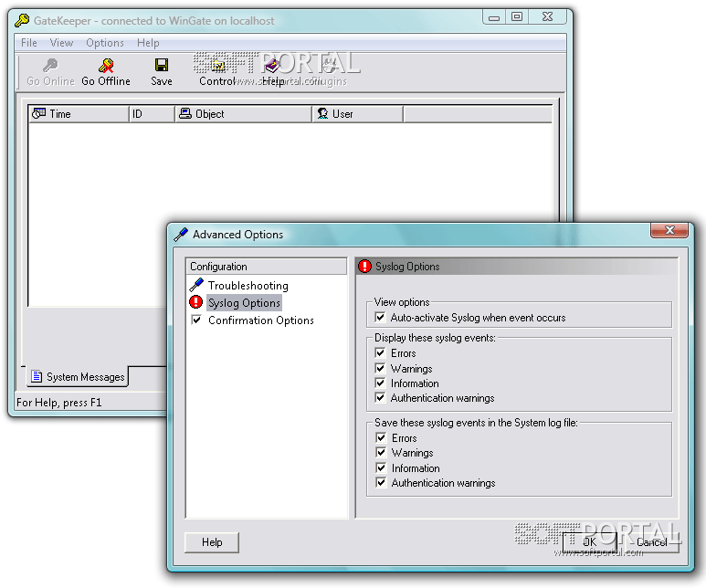Toggle Authentication warnings under Save to System log

click(x=382, y=483)
